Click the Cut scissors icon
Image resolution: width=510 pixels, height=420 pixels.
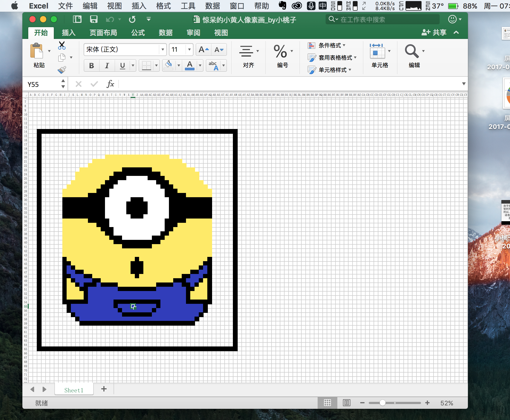pos(62,45)
